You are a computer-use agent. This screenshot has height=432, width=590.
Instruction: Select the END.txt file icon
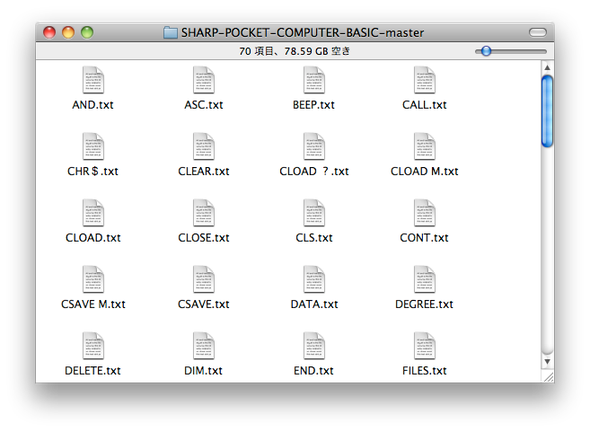coord(314,346)
